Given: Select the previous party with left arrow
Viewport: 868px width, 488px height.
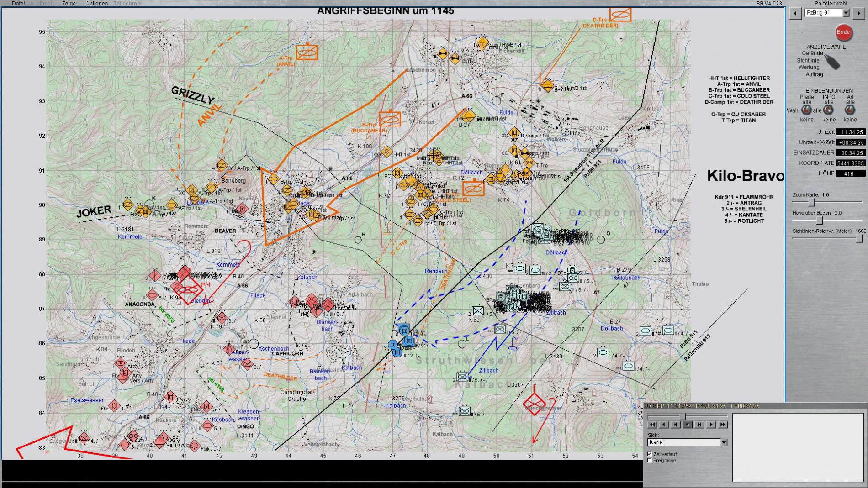Looking at the screenshot, I should click(x=795, y=13).
